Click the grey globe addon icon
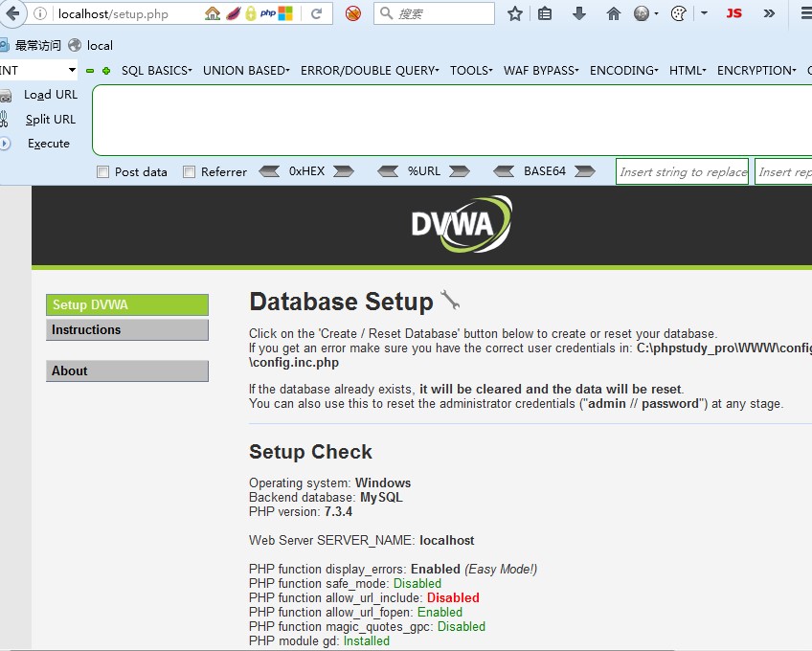This screenshot has width=812, height=651. (642, 13)
